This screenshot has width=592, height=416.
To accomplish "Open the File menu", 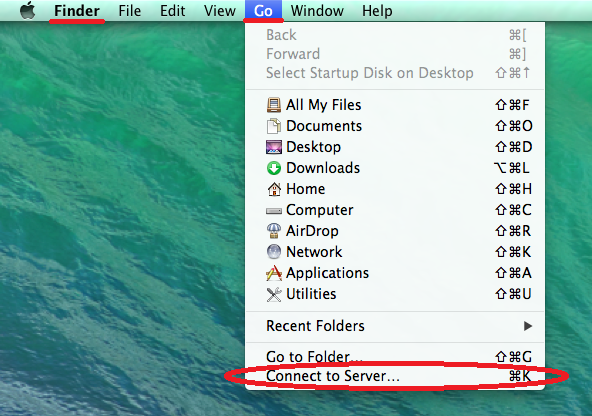I will tap(130, 11).
